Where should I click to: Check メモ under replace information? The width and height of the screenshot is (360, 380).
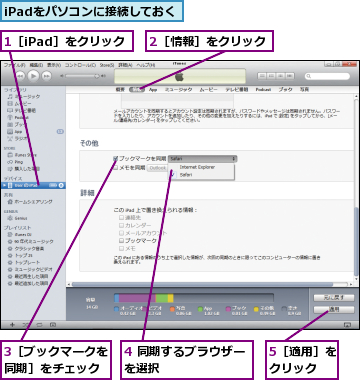[x=122, y=248]
